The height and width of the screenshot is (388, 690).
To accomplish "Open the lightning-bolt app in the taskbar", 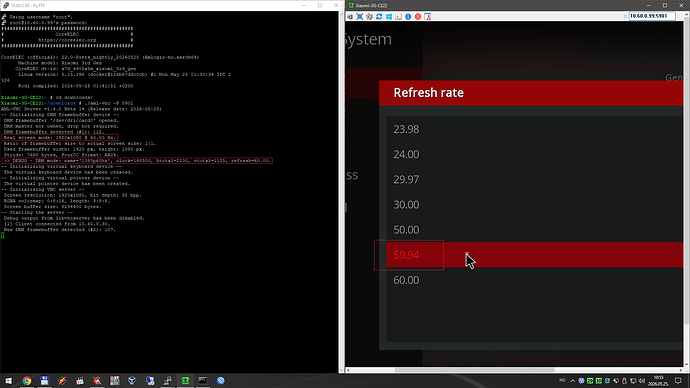I will pyautogui.click(x=62, y=381).
